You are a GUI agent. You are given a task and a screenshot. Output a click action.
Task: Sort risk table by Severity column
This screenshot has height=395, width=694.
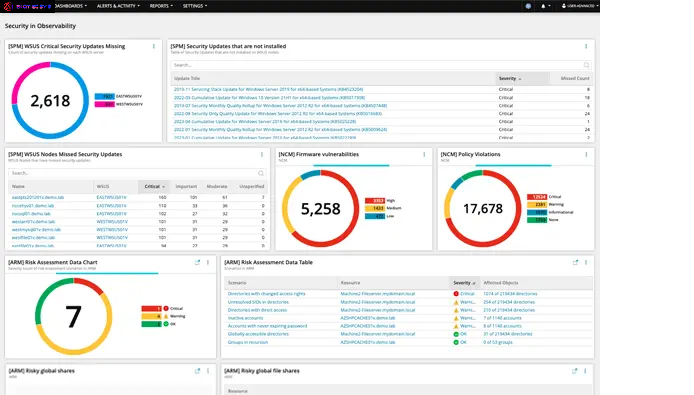coord(464,283)
